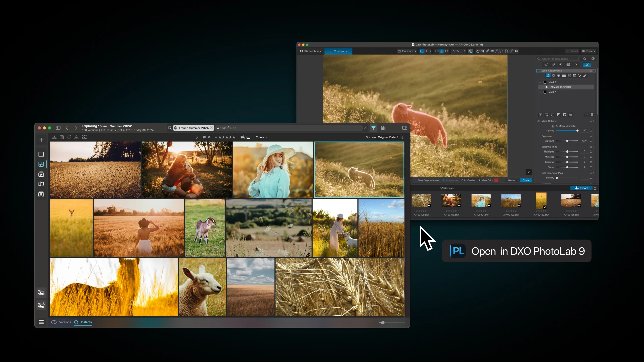This screenshot has height=362, width=644.
Task: Toggle the Mask 1 checkbox
Action: pos(545,92)
